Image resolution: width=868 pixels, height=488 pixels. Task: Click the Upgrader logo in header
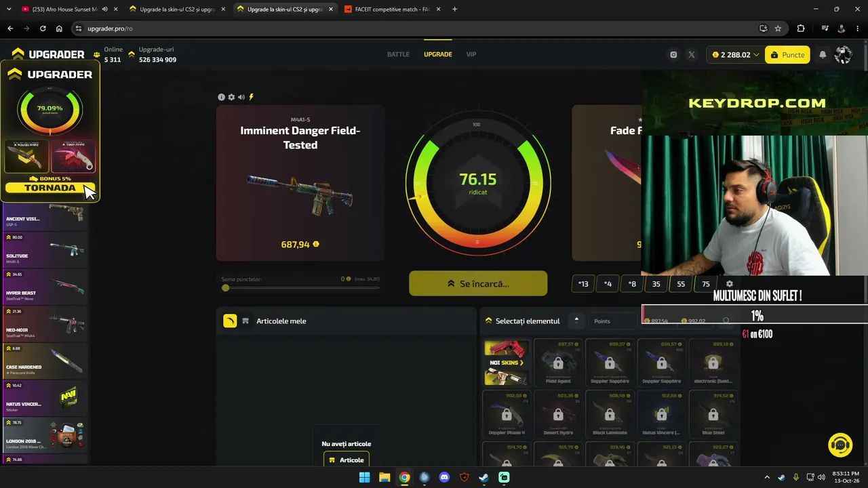[48, 54]
